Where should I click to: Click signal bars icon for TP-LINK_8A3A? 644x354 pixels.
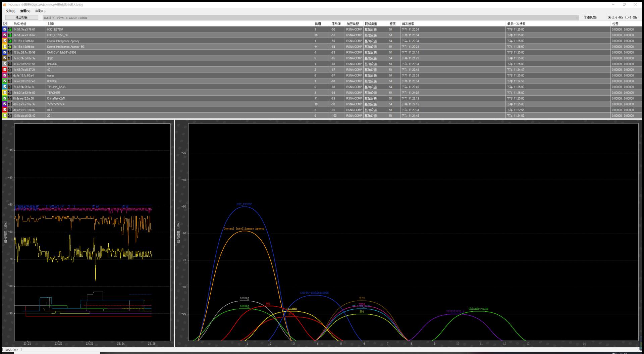(x=10, y=87)
